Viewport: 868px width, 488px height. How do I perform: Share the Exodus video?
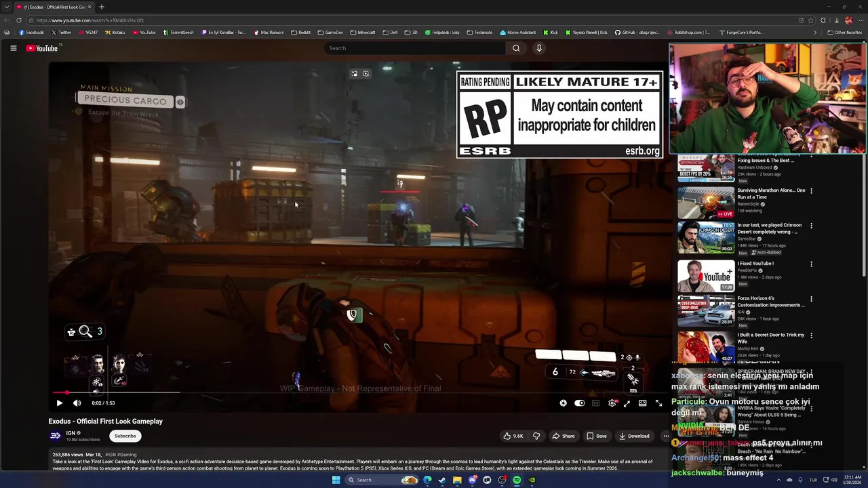[x=563, y=436]
